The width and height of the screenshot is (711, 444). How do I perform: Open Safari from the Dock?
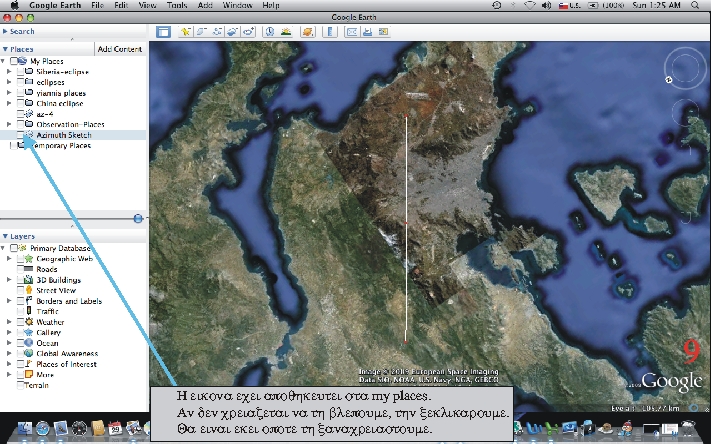point(43,429)
